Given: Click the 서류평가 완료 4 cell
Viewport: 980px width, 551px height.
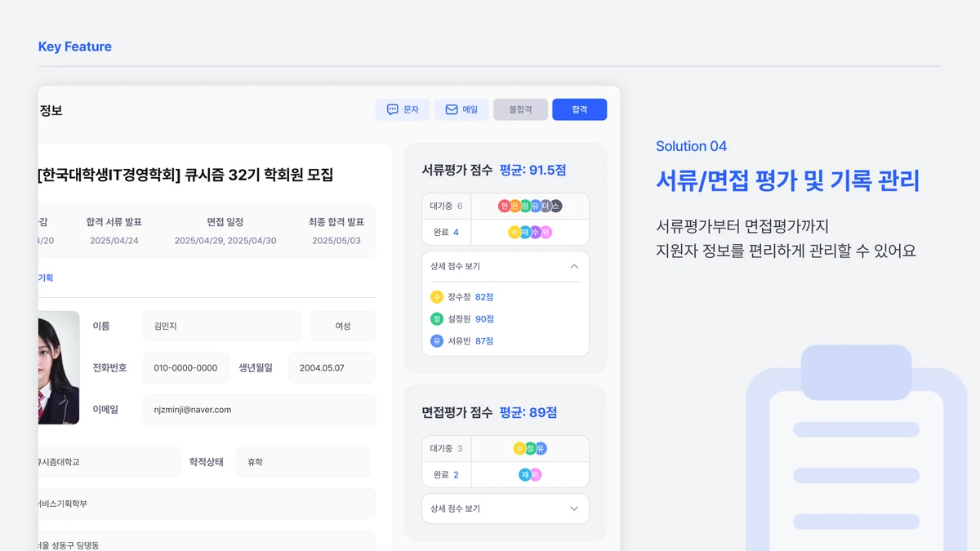Looking at the screenshot, I should tap(447, 233).
